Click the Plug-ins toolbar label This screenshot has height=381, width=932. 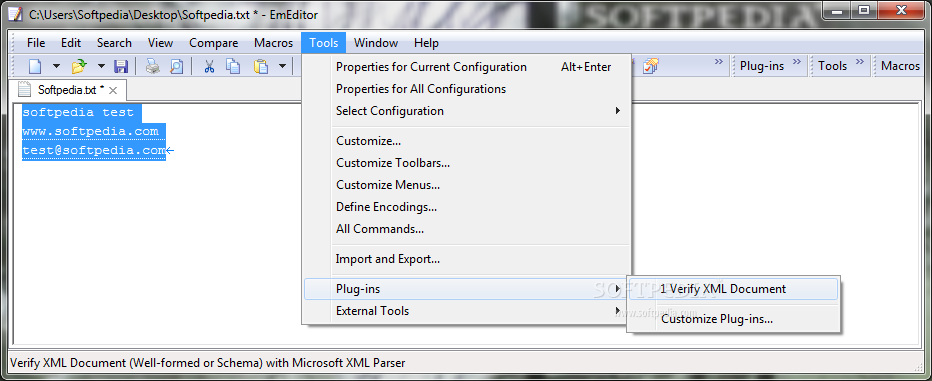pyautogui.click(x=762, y=66)
